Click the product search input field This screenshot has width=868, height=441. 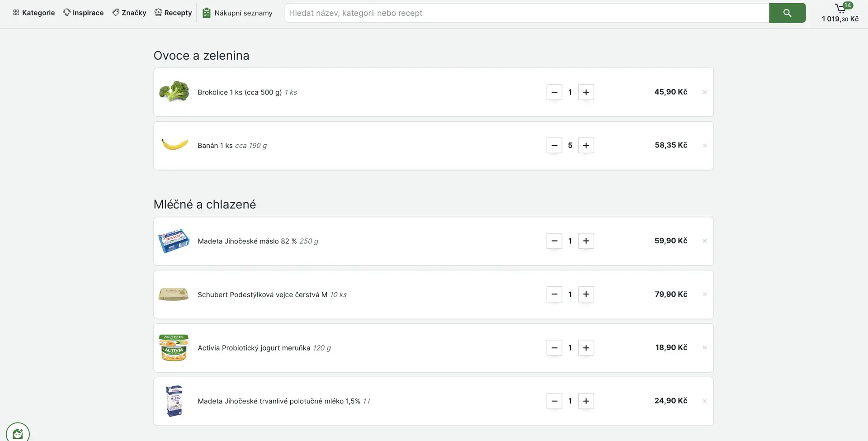[527, 13]
